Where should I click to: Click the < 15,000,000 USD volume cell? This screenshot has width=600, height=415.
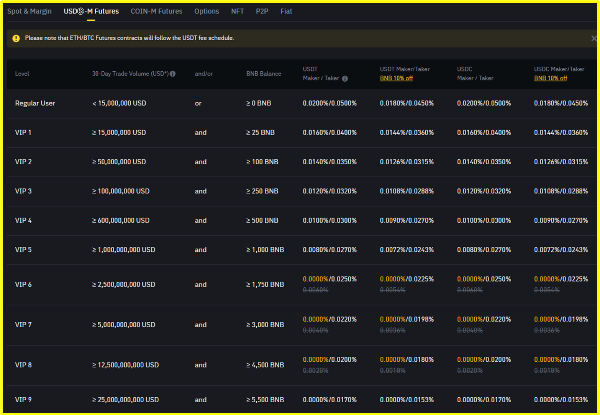point(119,103)
